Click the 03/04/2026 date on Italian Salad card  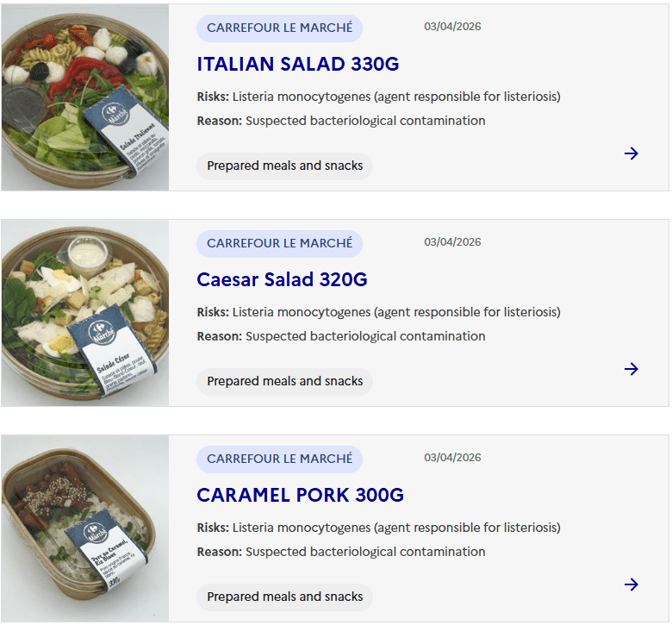[452, 27]
